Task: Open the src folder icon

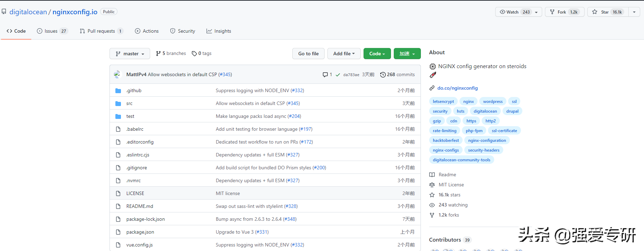Action: click(x=118, y=104)
